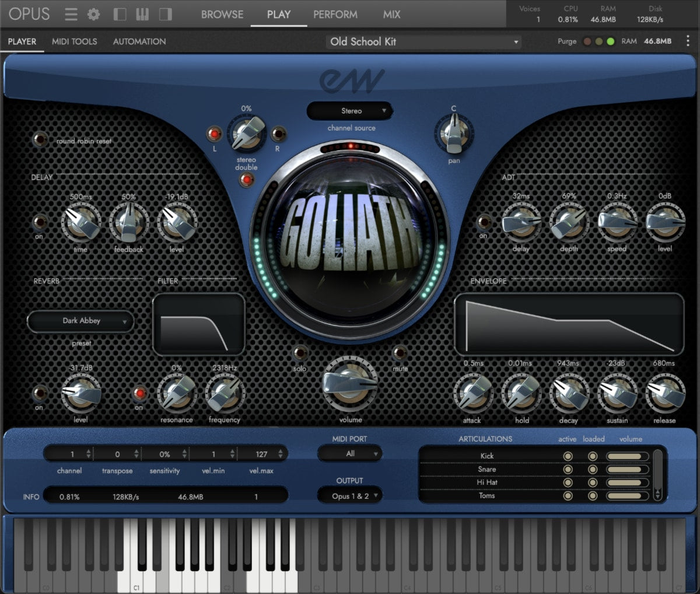
Task: Open the Dark Abbey reverb preset dropdown
Action: [x=81, y=321]
